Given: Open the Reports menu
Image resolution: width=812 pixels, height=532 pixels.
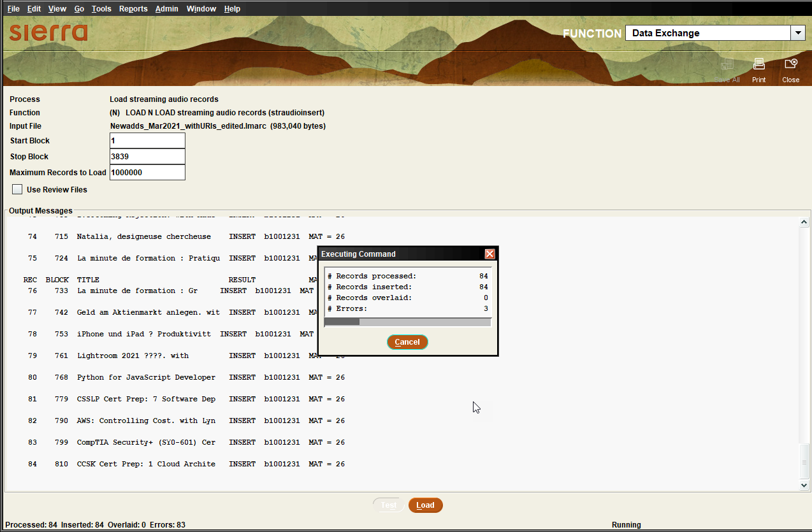Looking at the screenshot, I should [133, 9].
